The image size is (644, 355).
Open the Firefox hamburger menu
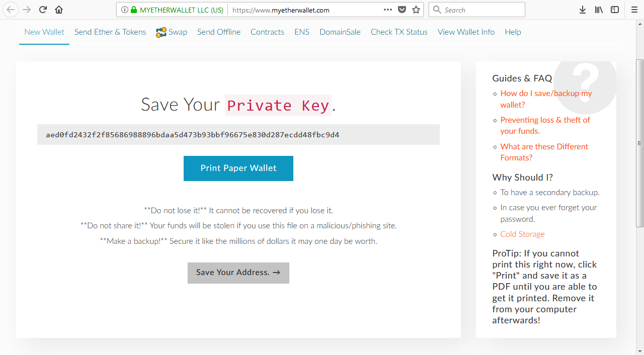pyautogui.click(x=634, y=10)
